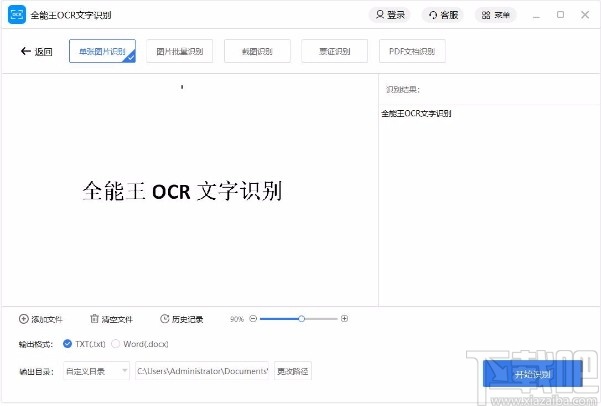Select Word(.docx) output format
The width and height of the screenshot is (601, 406).
pyautogui.click(x=115, y=344)
